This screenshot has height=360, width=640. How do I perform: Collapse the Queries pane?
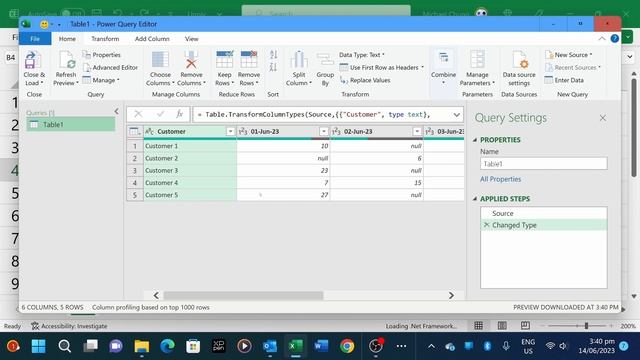pyautogui.click(x=117, y=111)
